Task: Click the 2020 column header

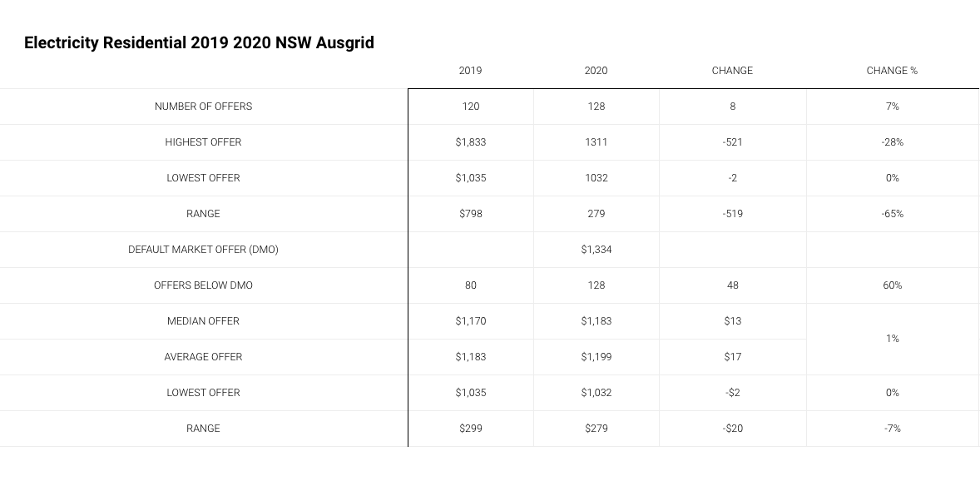Action: (x=596, y=71)
